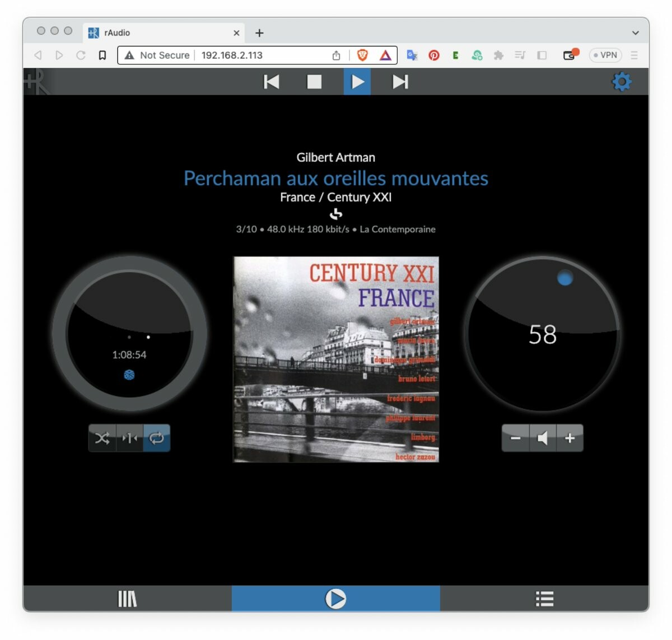Stop playback with the square button
Image resolution: width=672 pixels, height=640 pixels.
click(314, 82)
